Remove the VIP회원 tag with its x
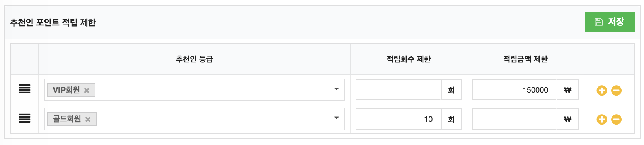 (x=87, y=90)
